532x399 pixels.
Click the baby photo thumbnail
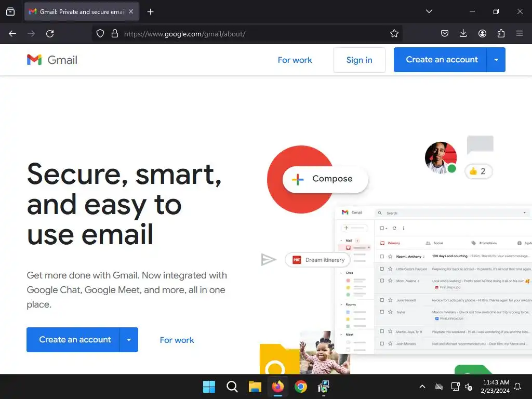[325, 353]
